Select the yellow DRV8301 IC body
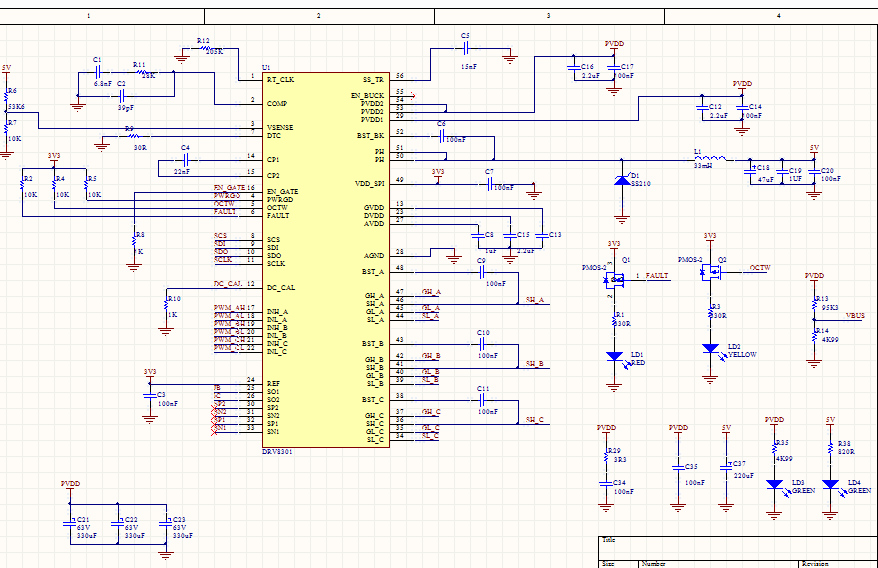The height and width of the screenshot is (568, 878). 326,259
